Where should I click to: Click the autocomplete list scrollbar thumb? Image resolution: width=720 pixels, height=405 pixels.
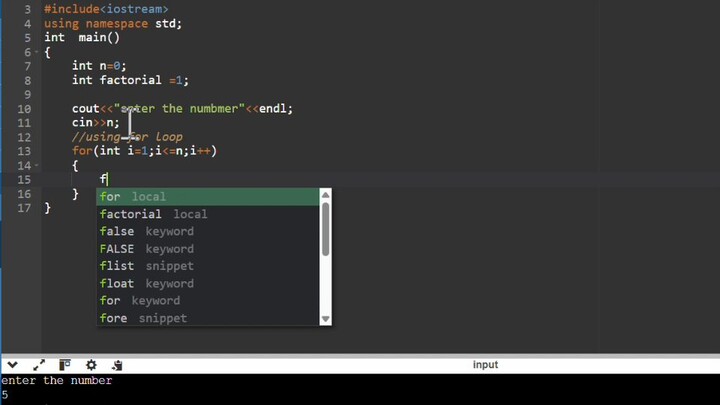[326, 229]
